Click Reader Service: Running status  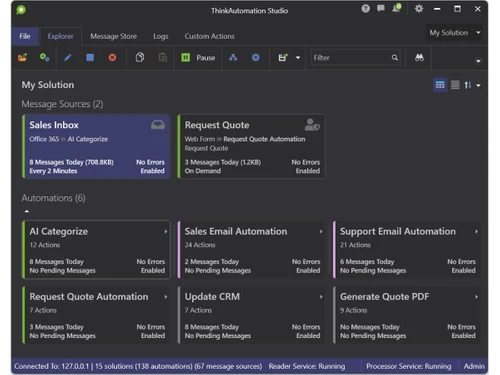307,366
